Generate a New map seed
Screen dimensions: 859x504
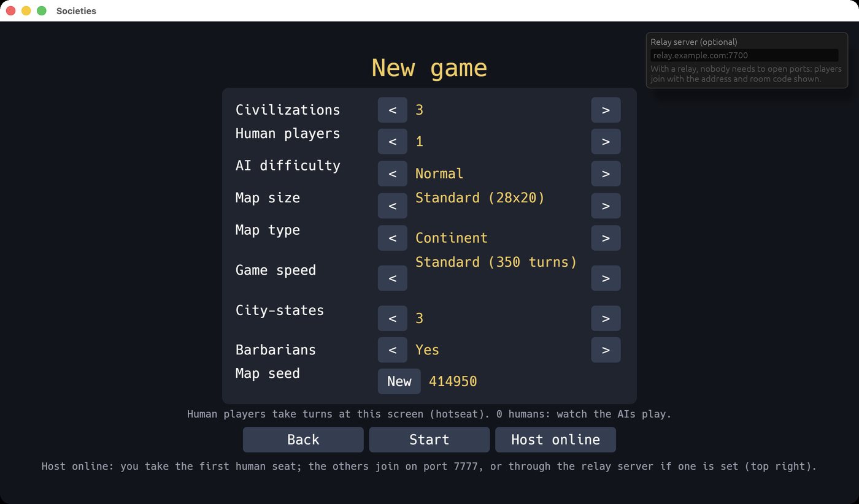click(399, 381)
